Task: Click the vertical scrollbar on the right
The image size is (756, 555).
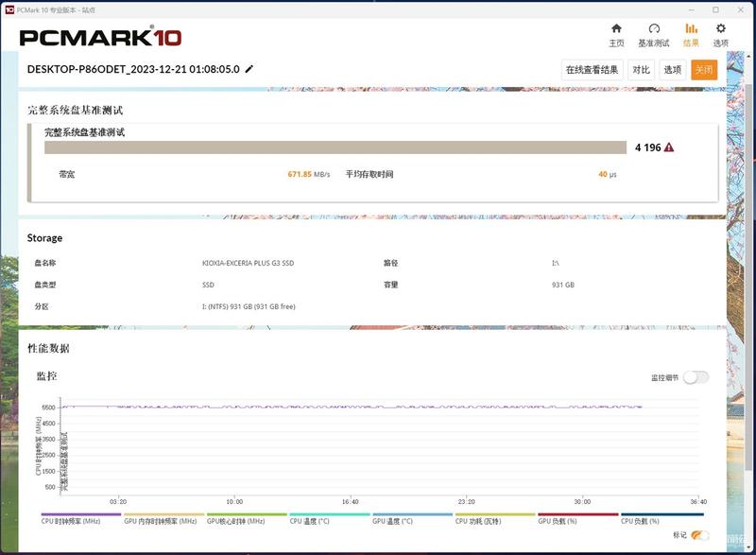Action: point(748,275)
